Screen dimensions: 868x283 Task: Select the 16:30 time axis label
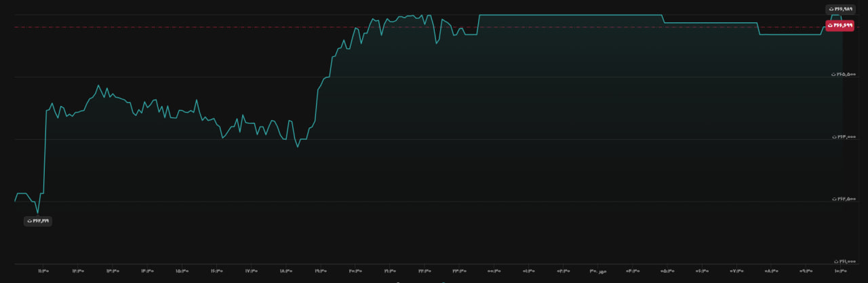coord(216,271)
